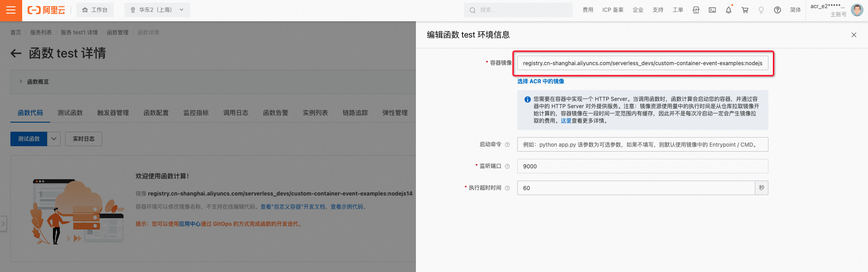868x272 pixels.
Task: Open the 华东2（上海）region dropdown
Action: (x=157, y=10)
